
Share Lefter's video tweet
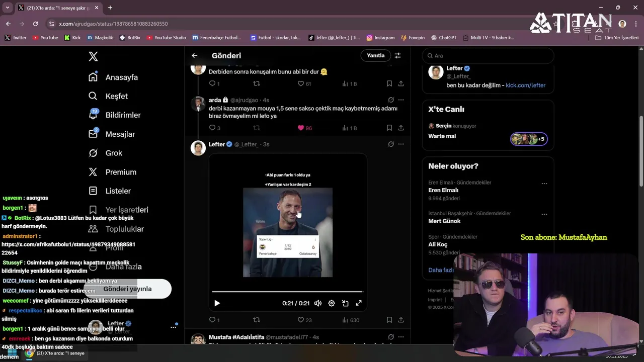point(401,320)
